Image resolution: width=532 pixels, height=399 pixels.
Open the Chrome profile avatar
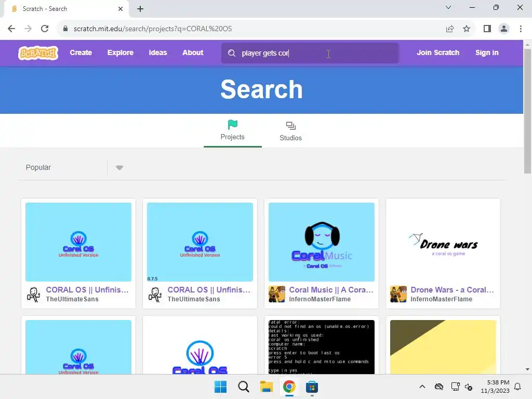coord(504,29)
